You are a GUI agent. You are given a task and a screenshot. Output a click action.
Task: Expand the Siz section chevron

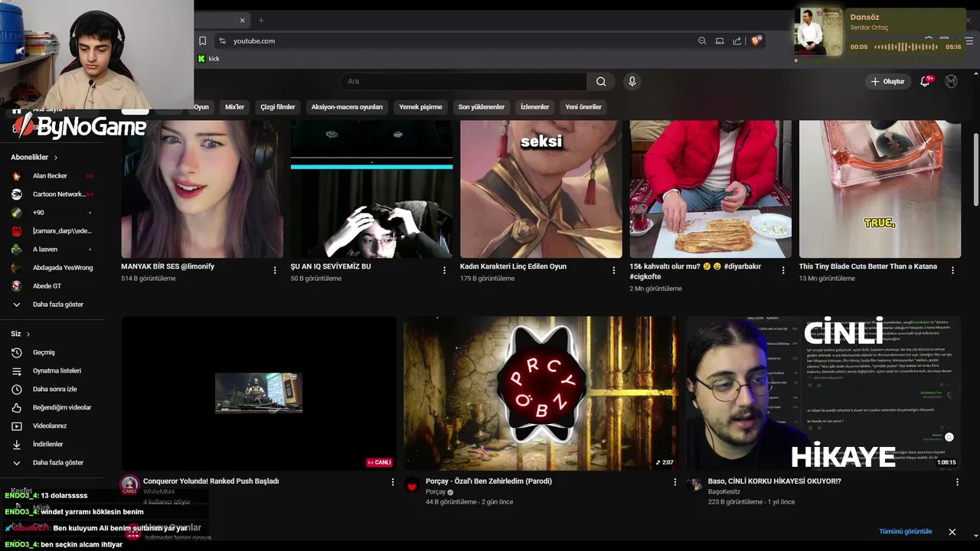pos(28,334)
